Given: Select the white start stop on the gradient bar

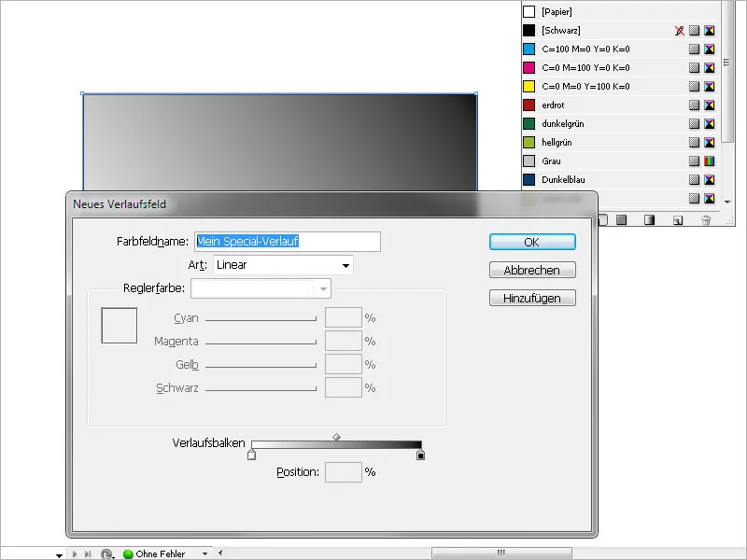Looking at the screenshot, I should [x=251, y=455].
